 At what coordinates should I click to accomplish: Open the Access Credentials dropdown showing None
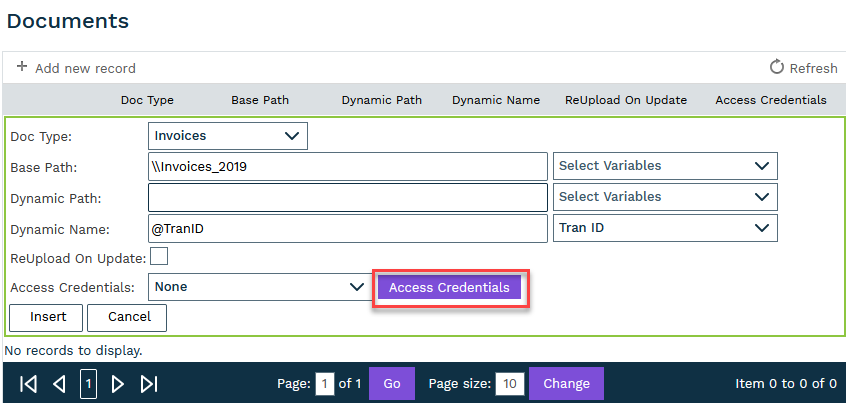tap(259, 287)
